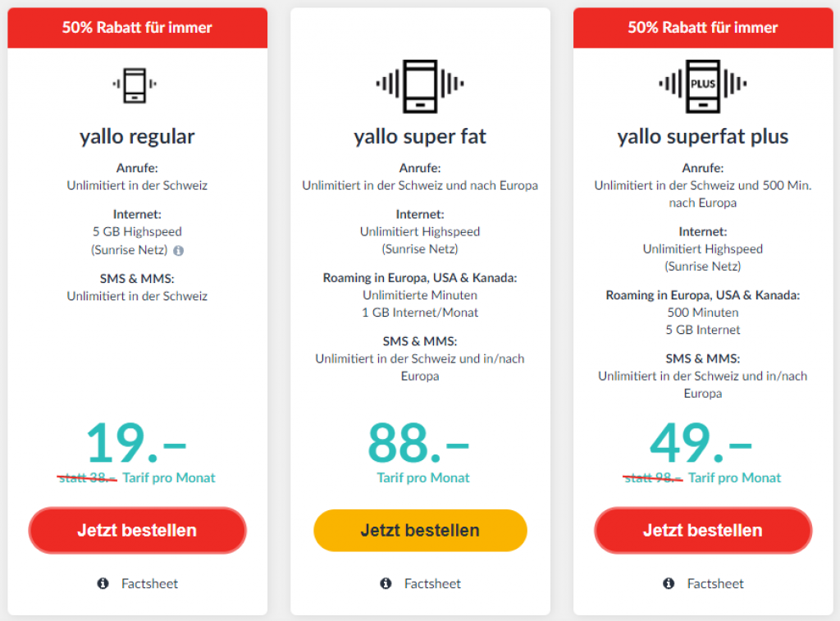The width and height of the screenshot is (840, 621).
Task: Order the yallo regular plan
Action: point(137,530)
